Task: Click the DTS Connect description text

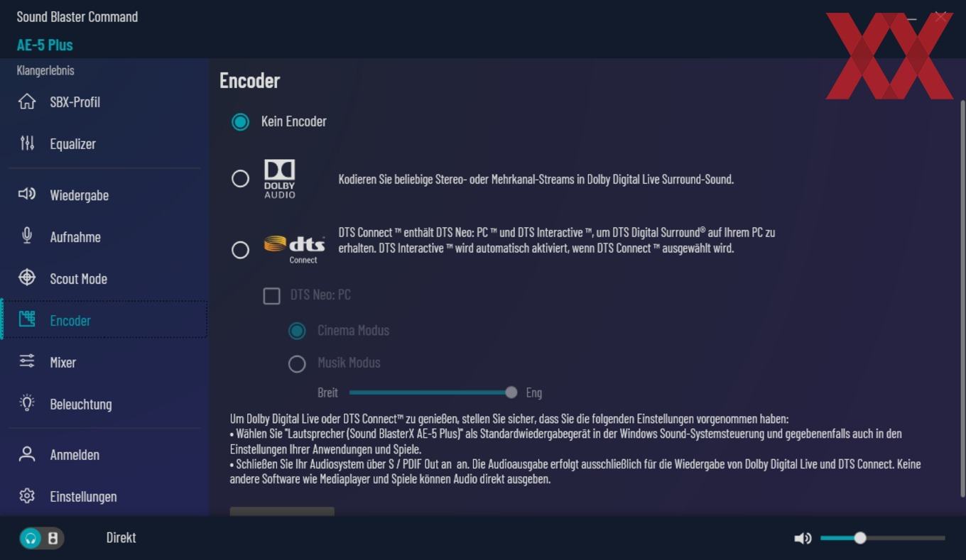Action: coord(557,240)
